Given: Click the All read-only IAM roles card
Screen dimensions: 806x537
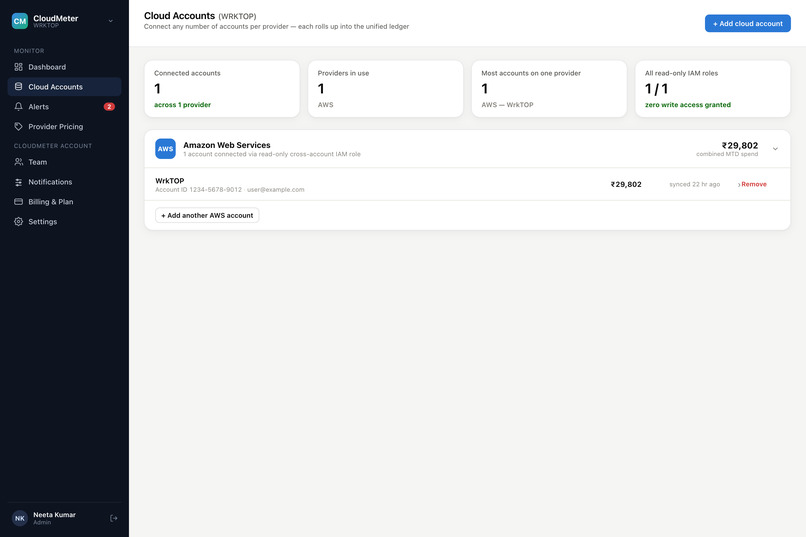Looking at the screenshot, I should [712, 89].
